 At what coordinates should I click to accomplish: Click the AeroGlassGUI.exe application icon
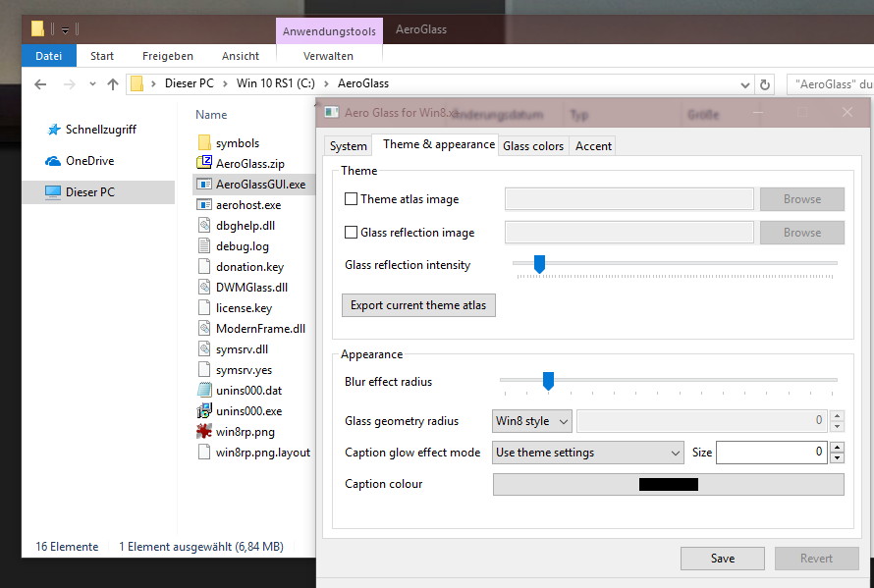tap(204, 184)
